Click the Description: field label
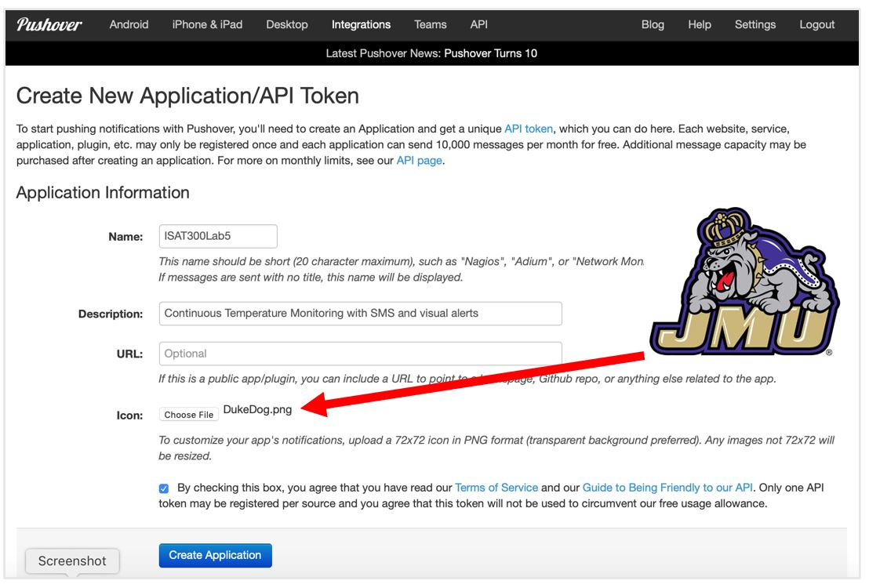 click(111, 314)
